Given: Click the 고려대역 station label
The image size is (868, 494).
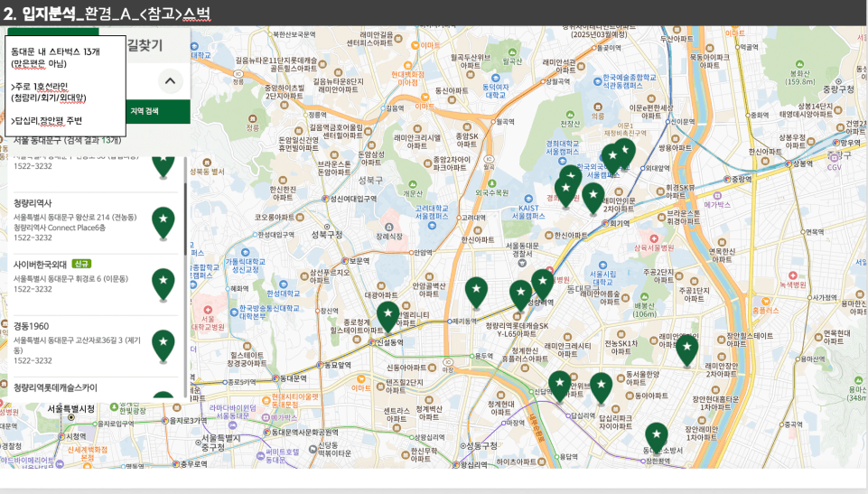Looking at the screenshot, I should point(474,218).
